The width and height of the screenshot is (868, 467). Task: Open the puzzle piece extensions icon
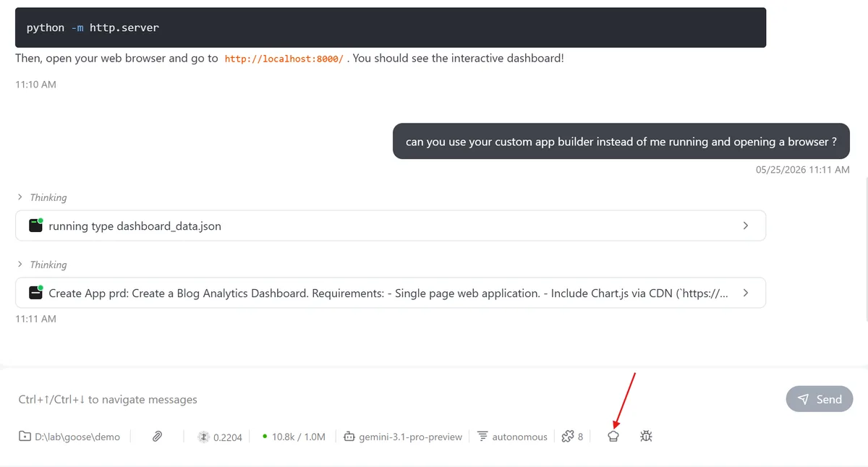pos(568,436)
